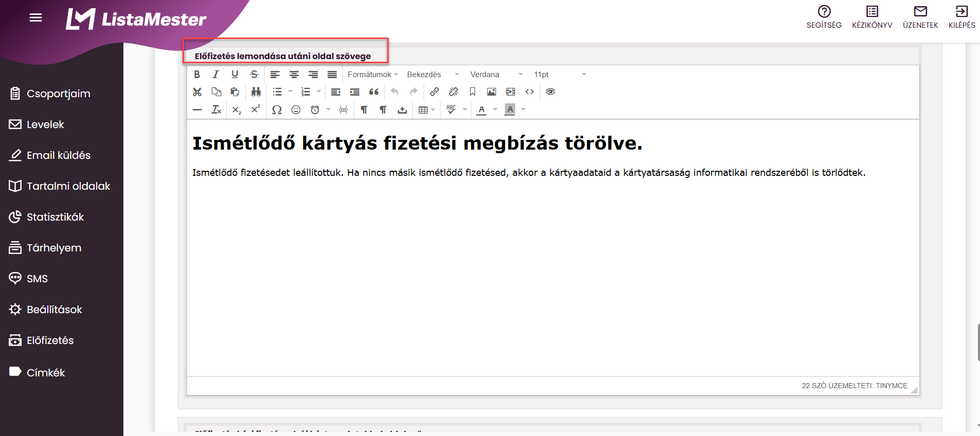Cut selection with the scissors icon
This screenshot has height=436, width=980.
point(197,92)
